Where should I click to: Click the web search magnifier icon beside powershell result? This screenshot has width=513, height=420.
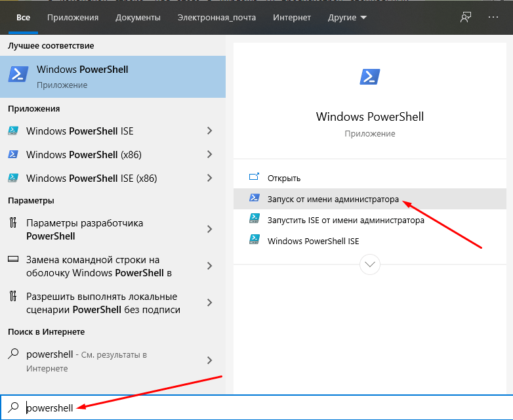[x=13, y=354]
